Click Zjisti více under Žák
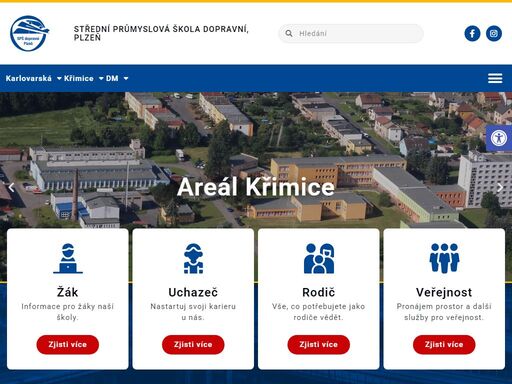Screen dimensions: 512x384 click(x=68, y=345)
